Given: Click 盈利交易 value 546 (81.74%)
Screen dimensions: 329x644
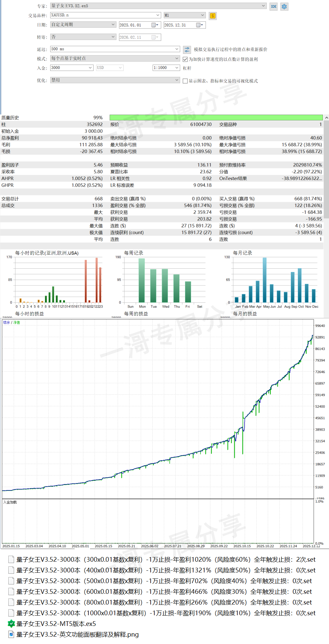Looking at the screenshot, I should [198, 205].
